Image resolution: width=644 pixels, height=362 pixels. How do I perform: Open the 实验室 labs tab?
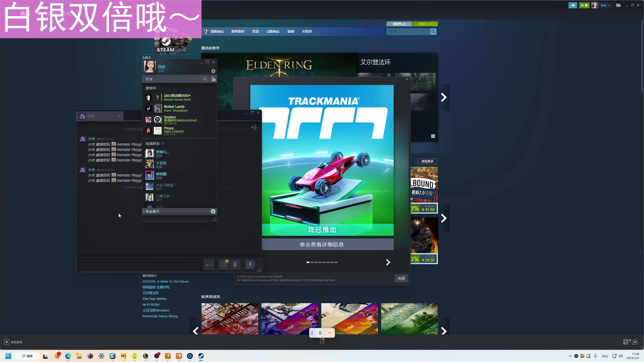307,31
